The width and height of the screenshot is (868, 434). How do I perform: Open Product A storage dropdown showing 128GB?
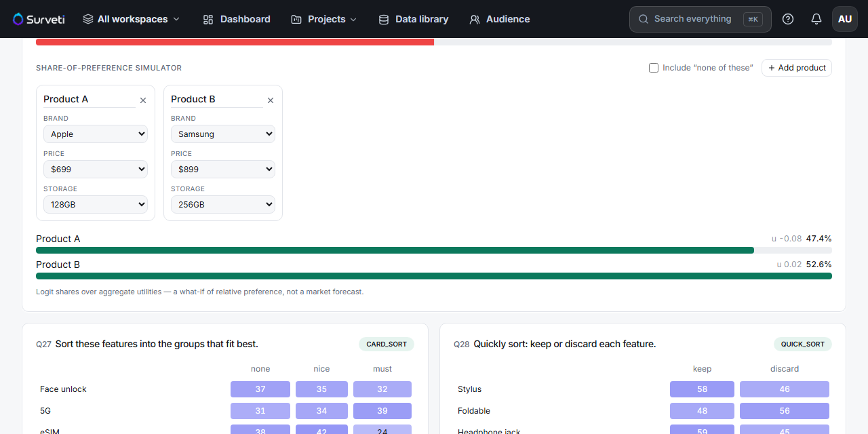point(96,205)
